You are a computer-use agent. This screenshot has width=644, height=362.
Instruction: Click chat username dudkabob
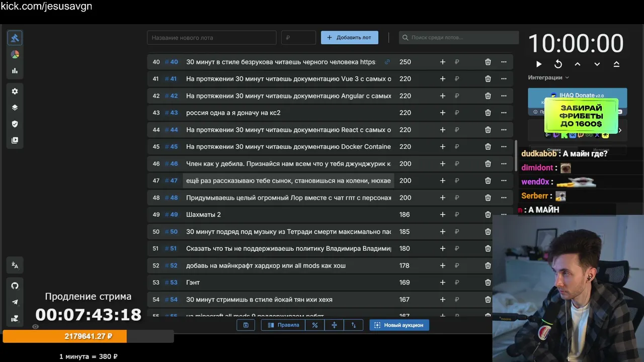539,154
